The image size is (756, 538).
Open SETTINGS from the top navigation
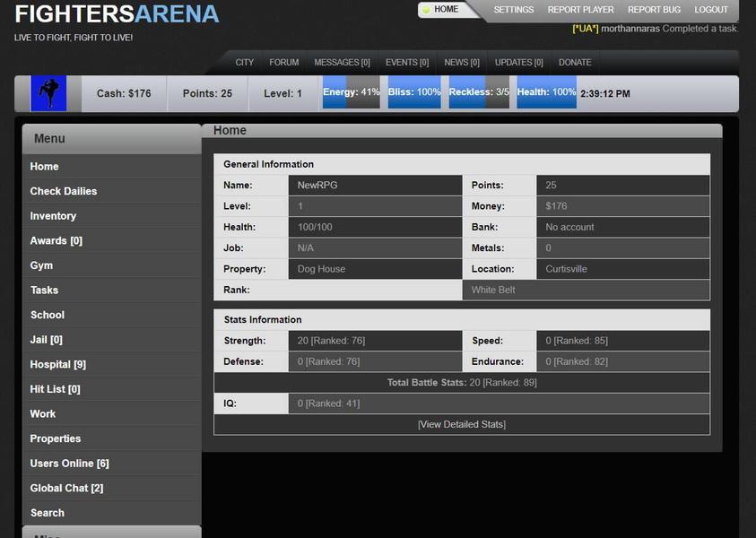coord(513,10)
